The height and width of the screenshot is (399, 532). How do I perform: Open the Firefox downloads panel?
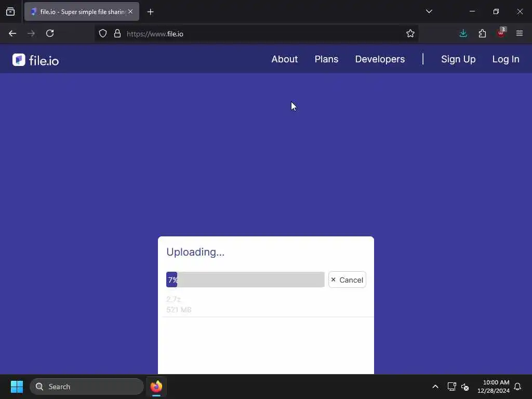click(463, 34)
